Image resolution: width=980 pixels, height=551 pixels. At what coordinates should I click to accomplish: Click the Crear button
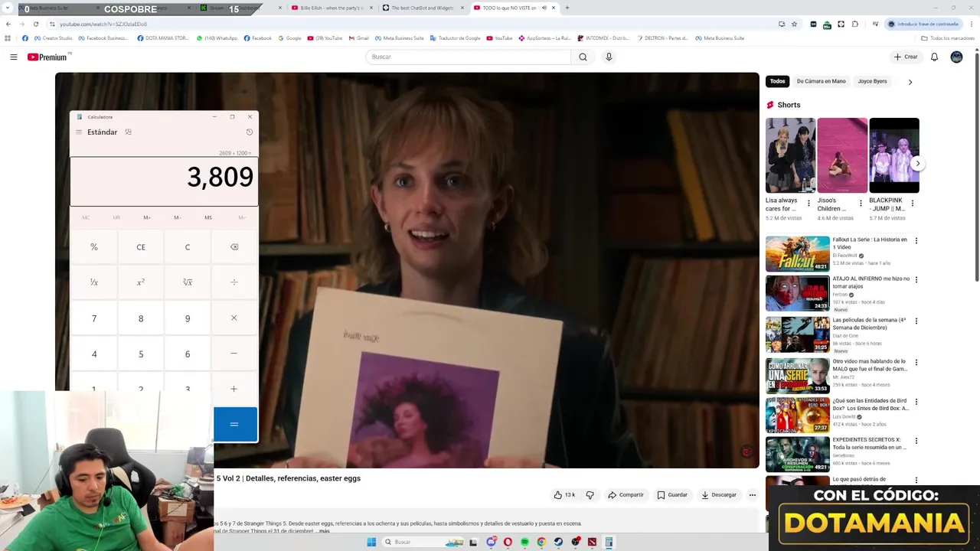(906, 57)
